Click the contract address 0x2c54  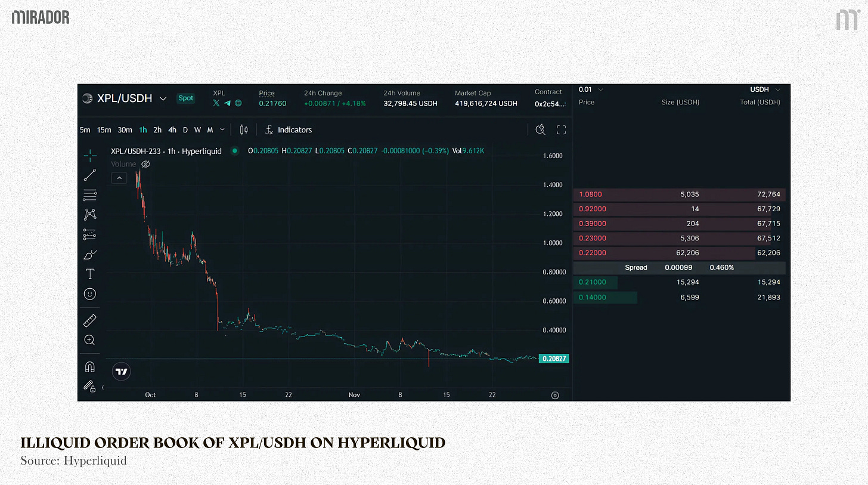coord(548,103)
